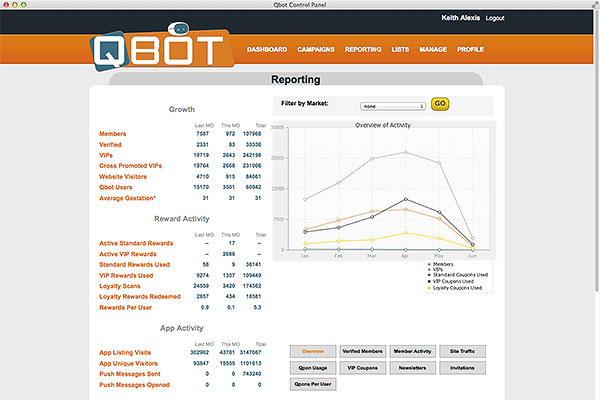Click the Members growth row label
The width and height of the screenshot is (600, 400).
pyautogui.click(x=112, y=134)
